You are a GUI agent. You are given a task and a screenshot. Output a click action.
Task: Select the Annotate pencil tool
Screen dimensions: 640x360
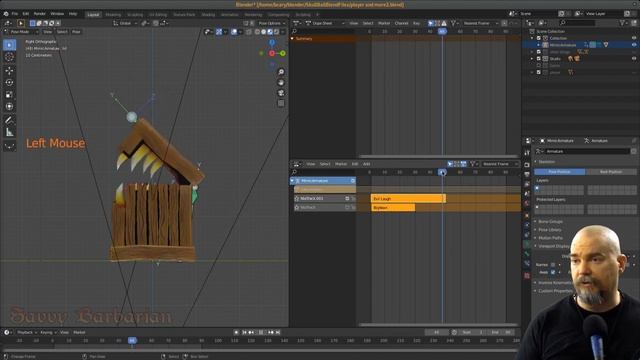pos(9,120)
